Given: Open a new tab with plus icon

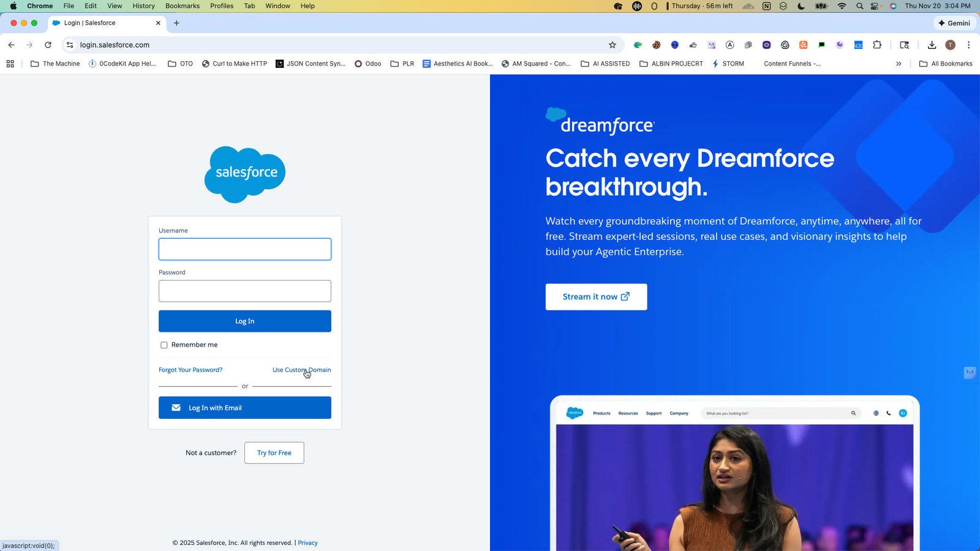Looking at the screenshot, I should click(176, 23).
